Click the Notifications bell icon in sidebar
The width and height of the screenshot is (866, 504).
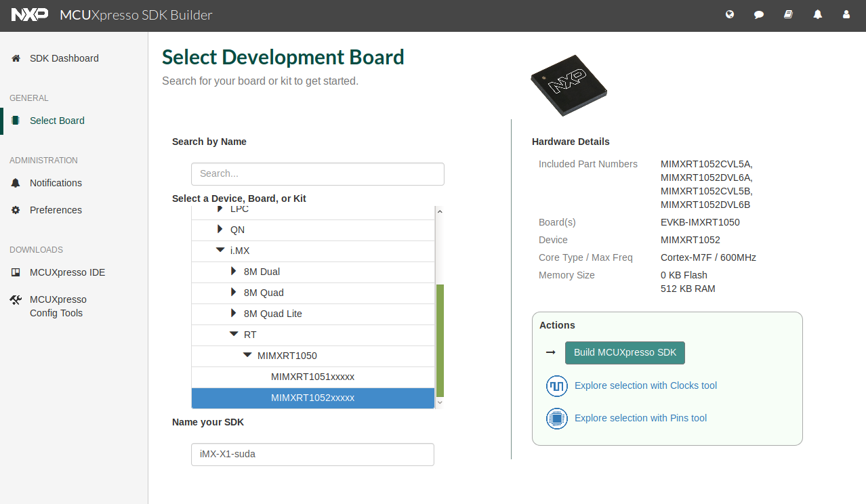[x=16, y=183]
